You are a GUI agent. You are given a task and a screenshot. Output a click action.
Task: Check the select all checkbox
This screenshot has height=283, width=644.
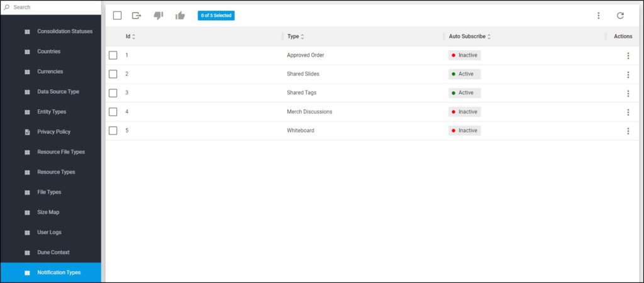(x=118, y=16)
